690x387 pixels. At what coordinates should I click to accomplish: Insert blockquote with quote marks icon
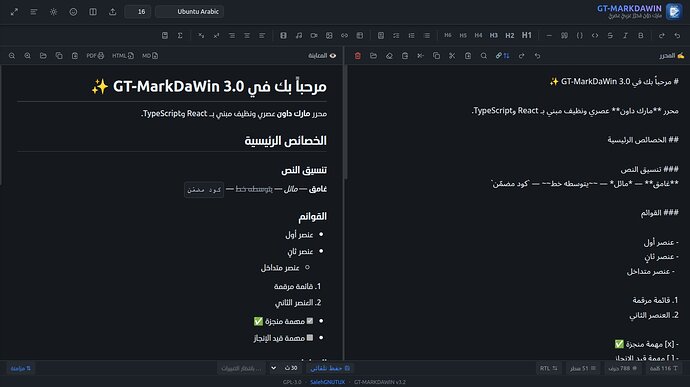coord(564,35)
